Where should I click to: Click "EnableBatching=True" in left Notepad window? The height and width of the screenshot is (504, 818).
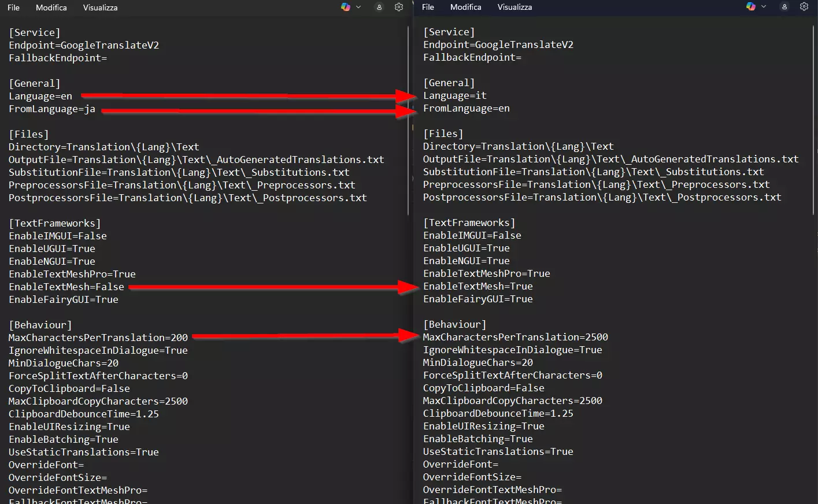(64, 439)
